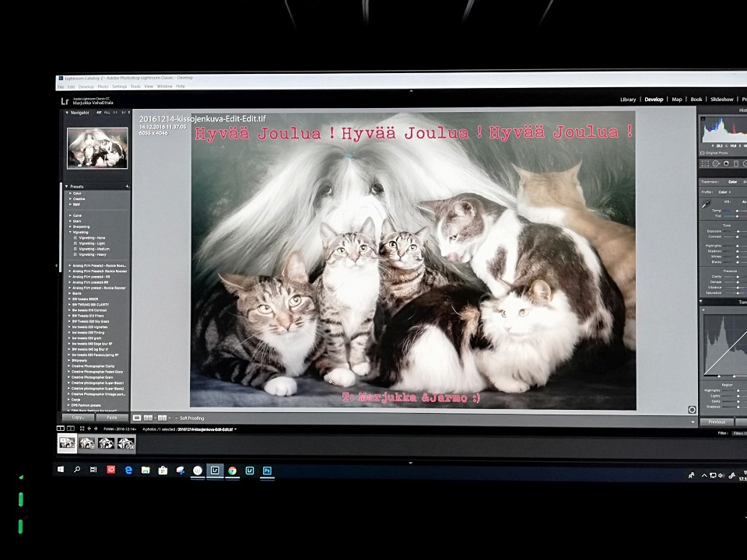Select the Graduated Filter tool

point(736,163)
